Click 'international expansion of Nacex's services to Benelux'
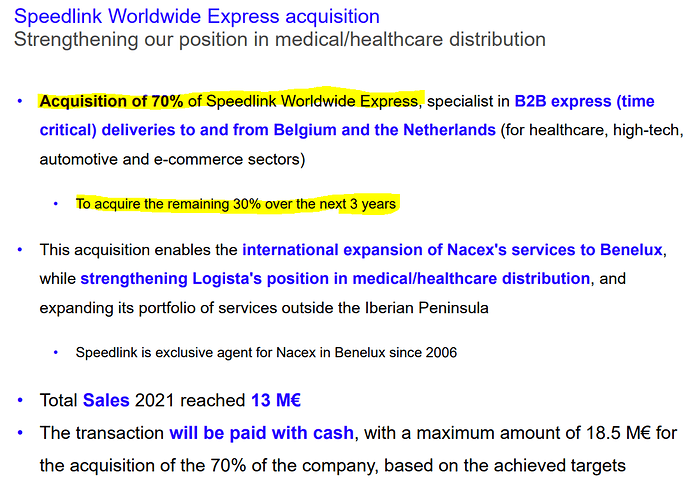The width and height of the screenshot is (690, 480). (453, 249)
